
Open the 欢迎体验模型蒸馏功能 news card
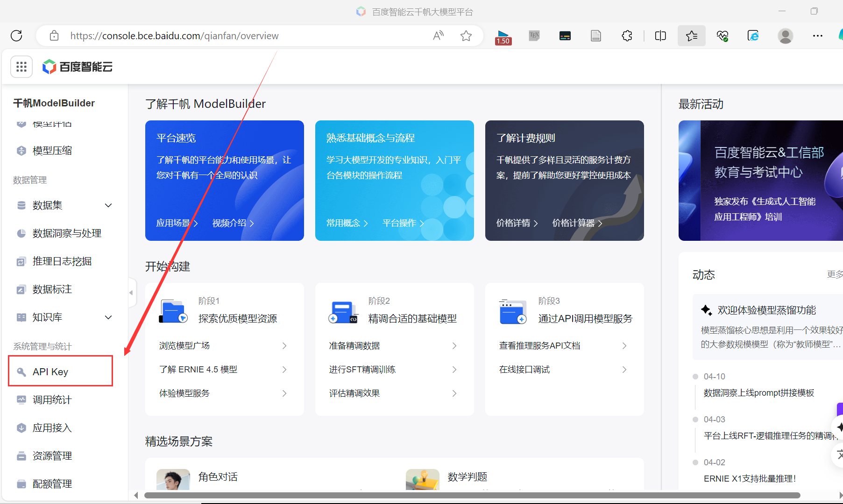pos(768,327)
